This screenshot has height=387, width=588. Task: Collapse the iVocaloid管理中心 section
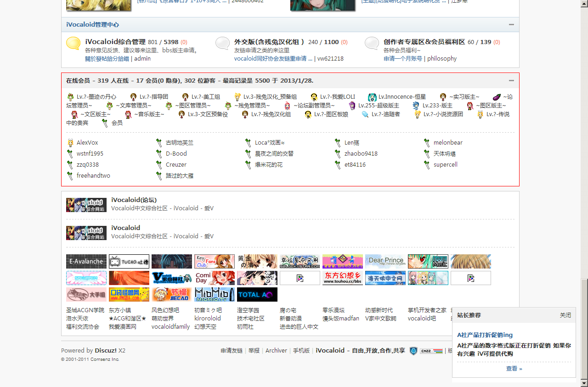[x=511, y=25]
